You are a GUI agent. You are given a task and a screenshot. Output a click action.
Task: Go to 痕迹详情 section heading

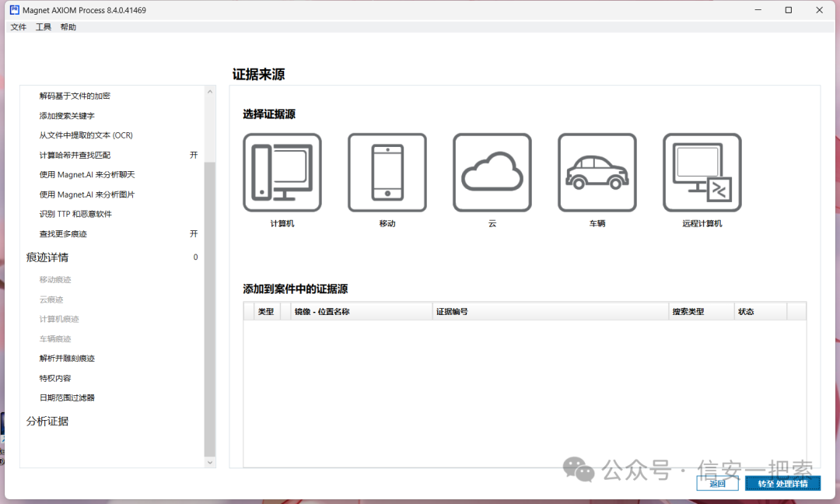[47, 257]
